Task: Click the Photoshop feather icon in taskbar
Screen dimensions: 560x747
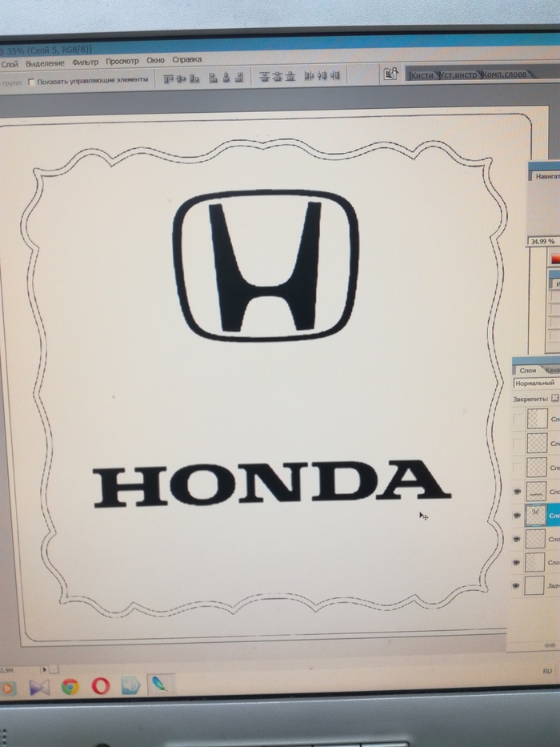Action: tap(160, 685)
